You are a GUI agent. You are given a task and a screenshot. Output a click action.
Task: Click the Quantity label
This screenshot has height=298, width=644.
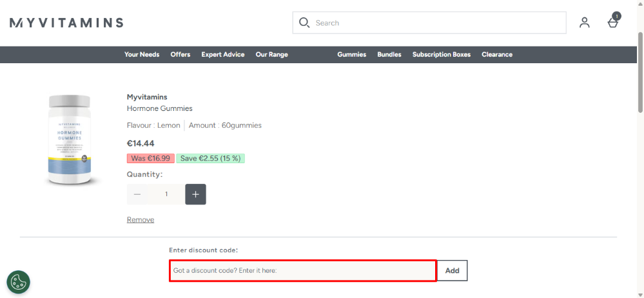pyautogui.click(x=144, y=174)
